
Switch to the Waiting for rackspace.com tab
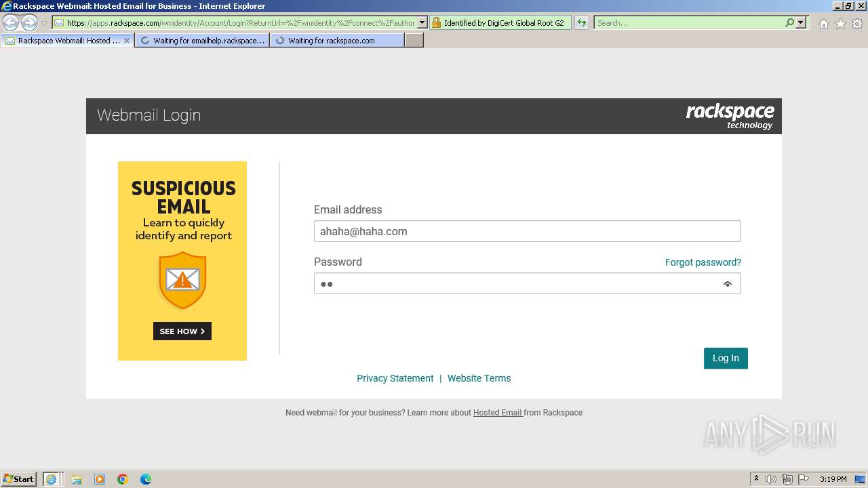tap(337, 41)
